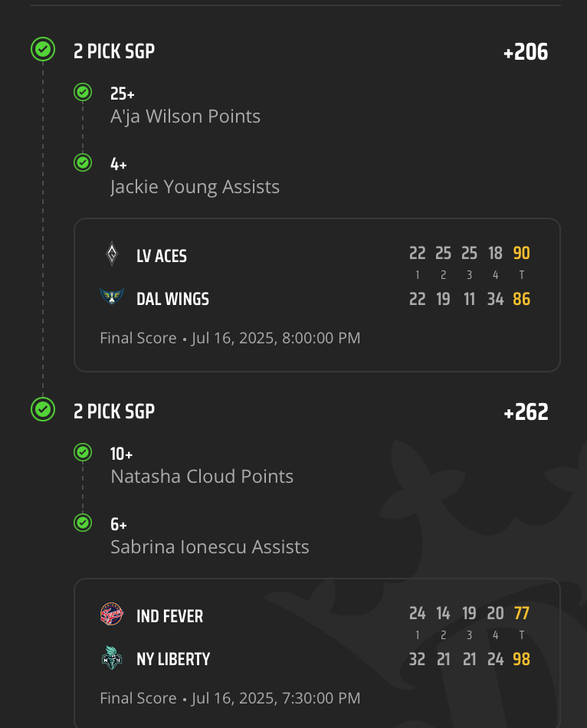Image resolution: width=587 pixels, height=728 pixels.
Task: Click green check beside first 2 Pick SGP
Action: click(43, 50)
